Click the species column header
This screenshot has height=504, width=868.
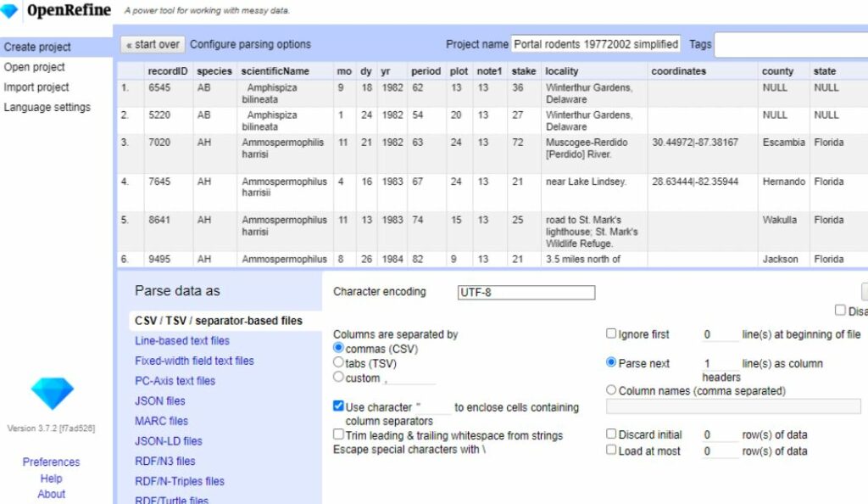pos(214,71)
